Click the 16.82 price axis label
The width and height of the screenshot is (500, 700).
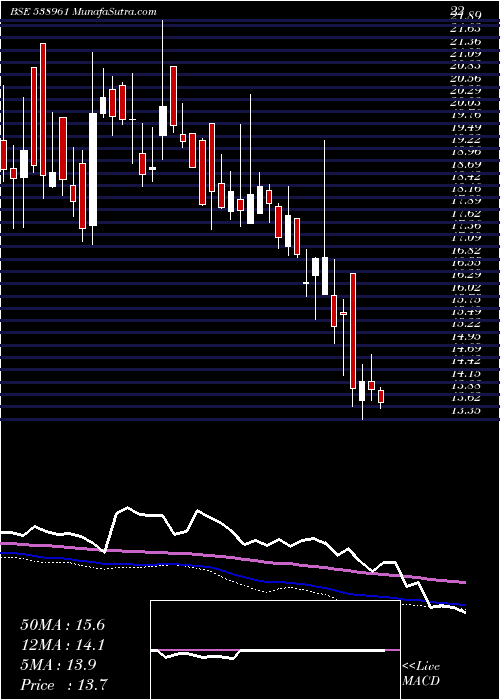tap(466, 251)
